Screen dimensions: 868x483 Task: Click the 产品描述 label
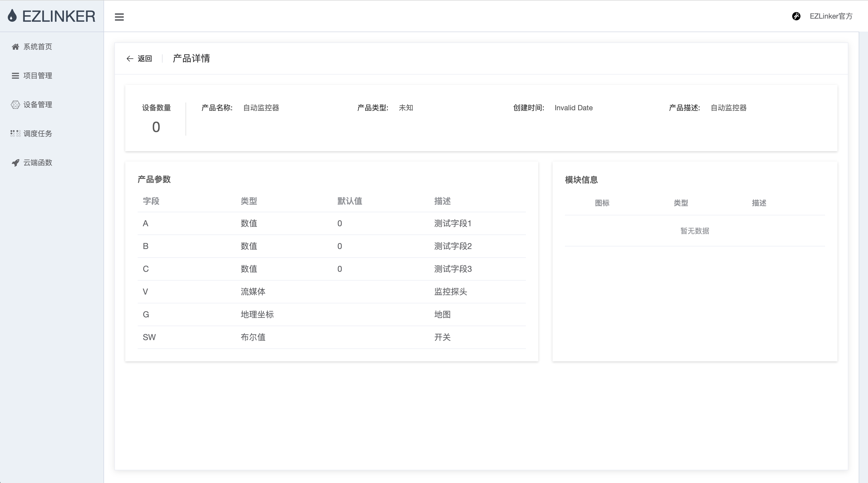coord(684,108)
